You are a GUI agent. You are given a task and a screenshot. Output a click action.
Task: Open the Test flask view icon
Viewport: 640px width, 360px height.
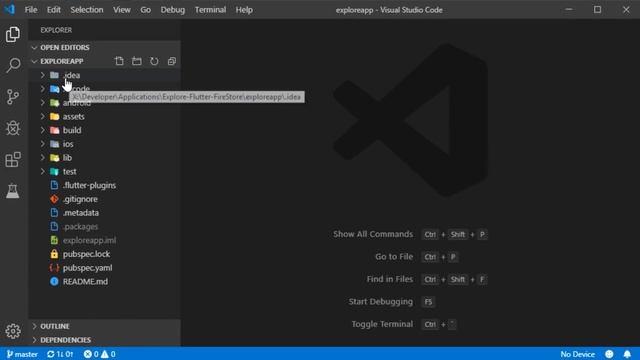pos(13,191)
